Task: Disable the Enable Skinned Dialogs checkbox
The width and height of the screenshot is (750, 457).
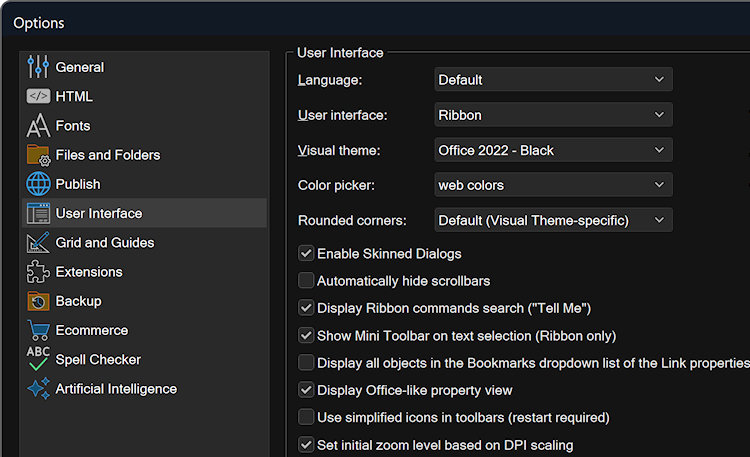Action: pyautogui.click(x=307, y=254)
